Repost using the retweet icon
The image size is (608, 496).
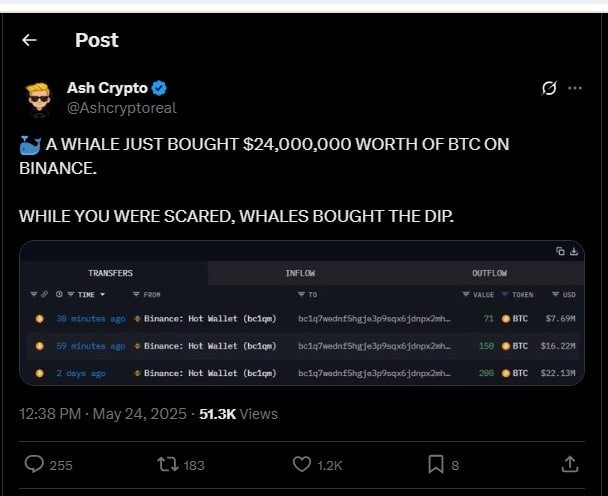(x=169, y=464)
